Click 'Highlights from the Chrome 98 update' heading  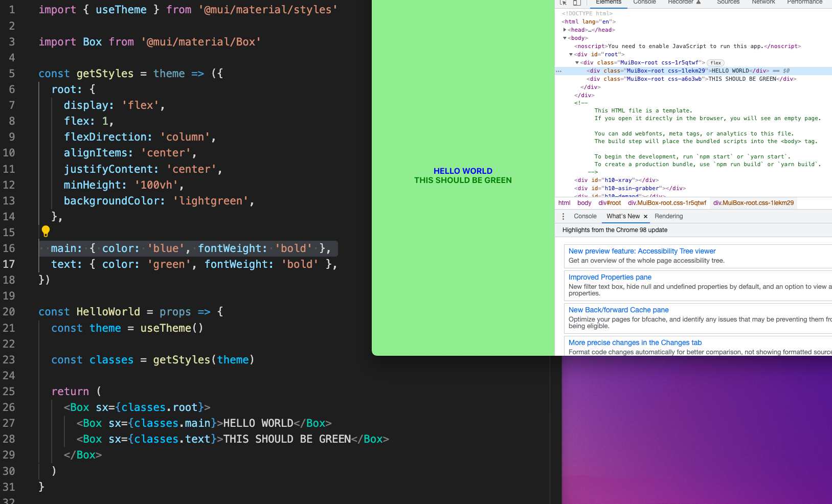(x=615, y=230)
